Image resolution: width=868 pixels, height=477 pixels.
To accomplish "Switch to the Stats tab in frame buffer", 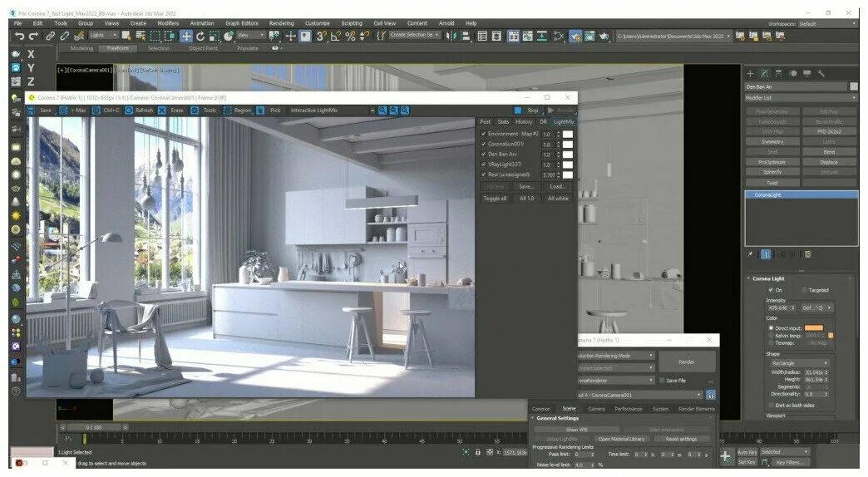I will coord(503,121).
